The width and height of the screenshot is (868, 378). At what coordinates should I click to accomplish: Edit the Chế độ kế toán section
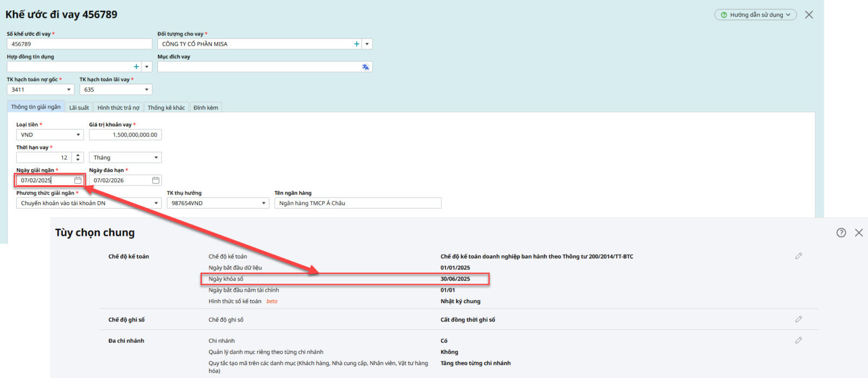click(x=799, y=256)
